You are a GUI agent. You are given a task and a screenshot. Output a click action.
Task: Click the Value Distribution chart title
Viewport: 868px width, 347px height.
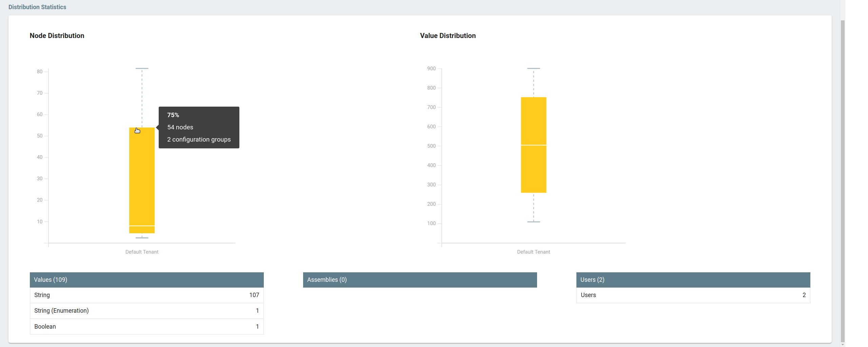(x=448, y=35)
